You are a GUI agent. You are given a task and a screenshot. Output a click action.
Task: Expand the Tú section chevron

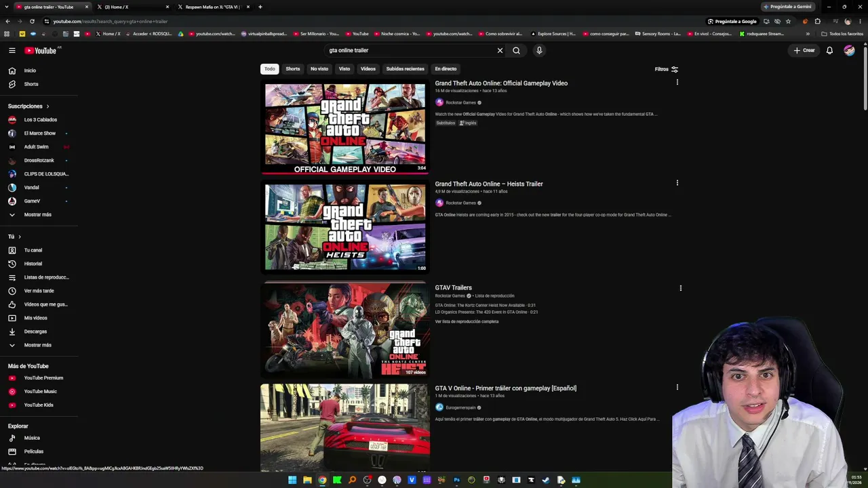[20, 237]
